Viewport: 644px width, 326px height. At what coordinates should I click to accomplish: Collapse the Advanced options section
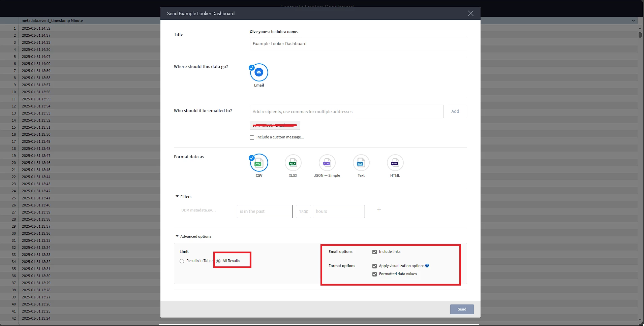(x=193, y=236)
